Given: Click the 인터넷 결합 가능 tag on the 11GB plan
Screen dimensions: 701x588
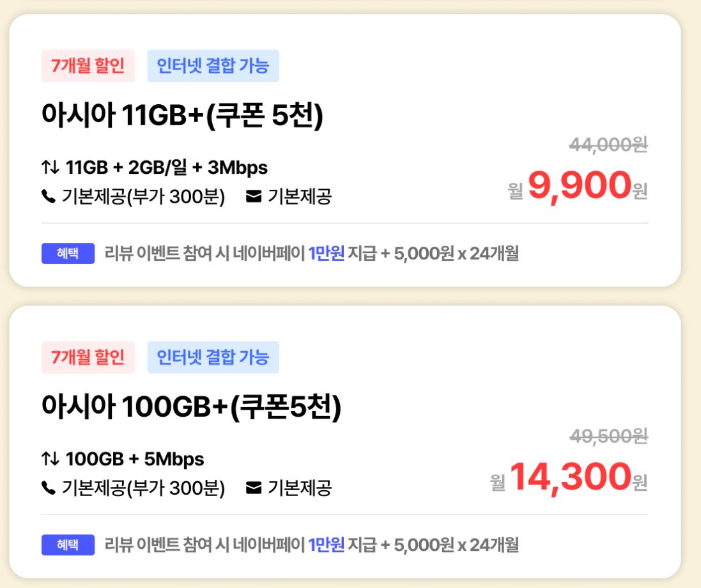Looking at the screenshot, I should (x=213, y=66).
